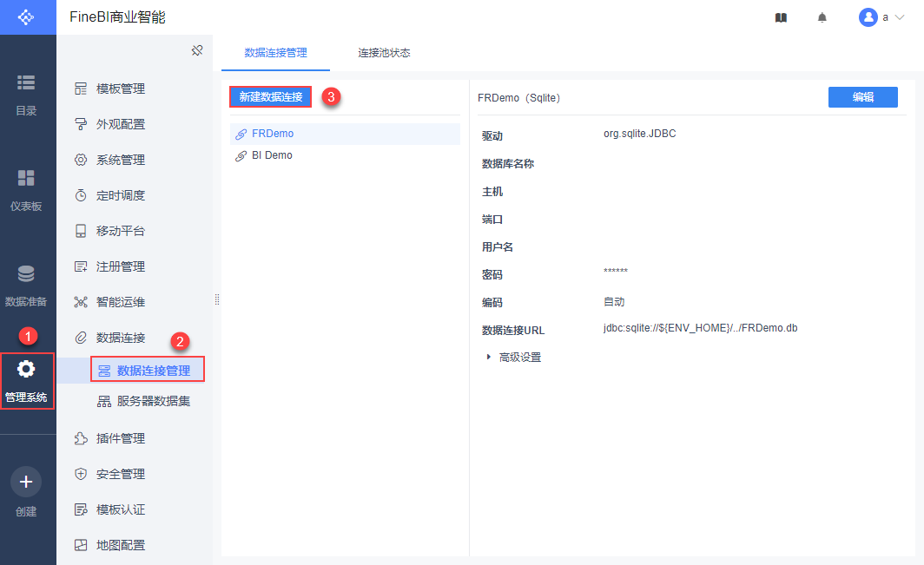Click the org.sqlite.JDBC driver value
Screen dimensions: 924x565
[639, 134]
